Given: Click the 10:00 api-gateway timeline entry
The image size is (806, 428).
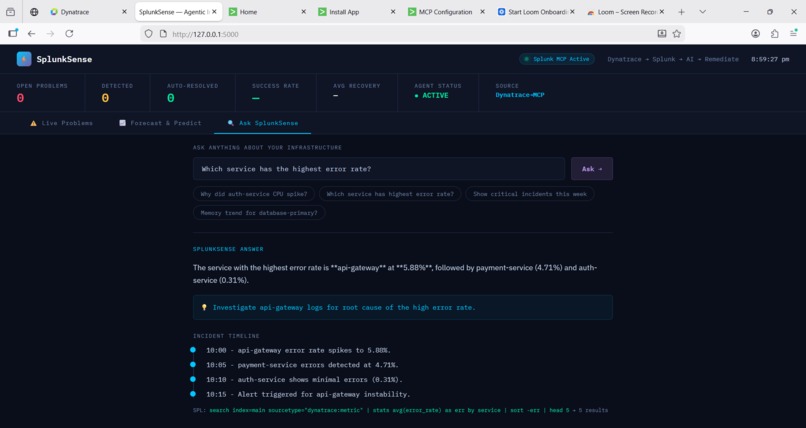Looking at the screenshot, I should (x=298, y=350).
